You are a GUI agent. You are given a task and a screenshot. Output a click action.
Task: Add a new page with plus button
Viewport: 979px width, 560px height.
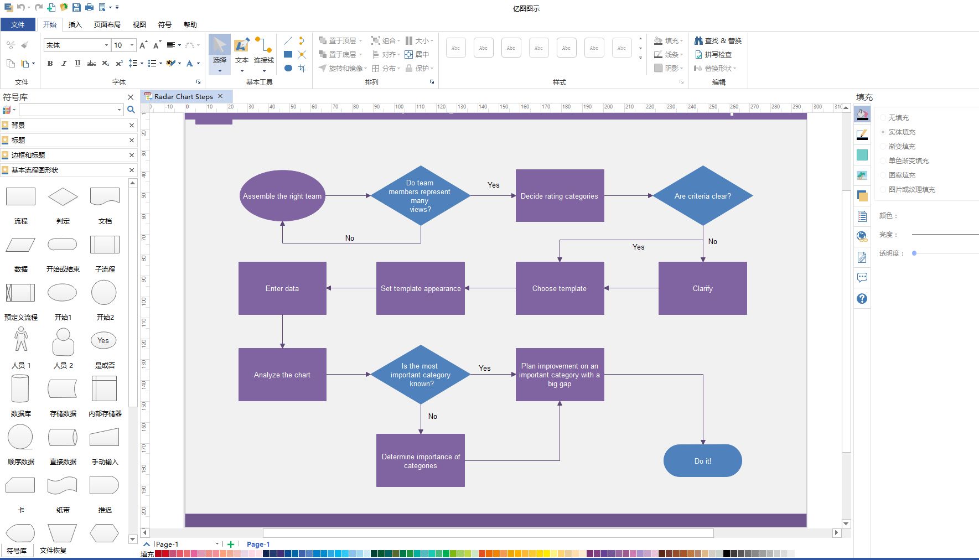231,545
